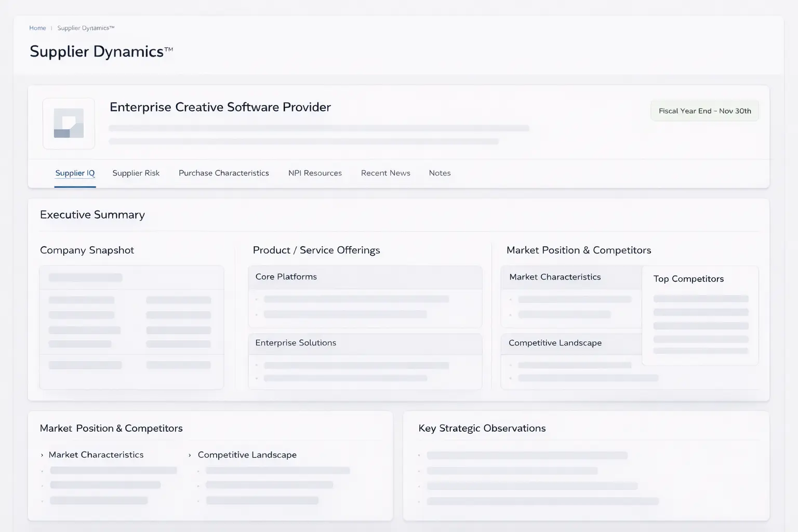This screenshot has width=798, height=532.
Task: Click the Fiscal Year End badge
Action: (704, 111)
